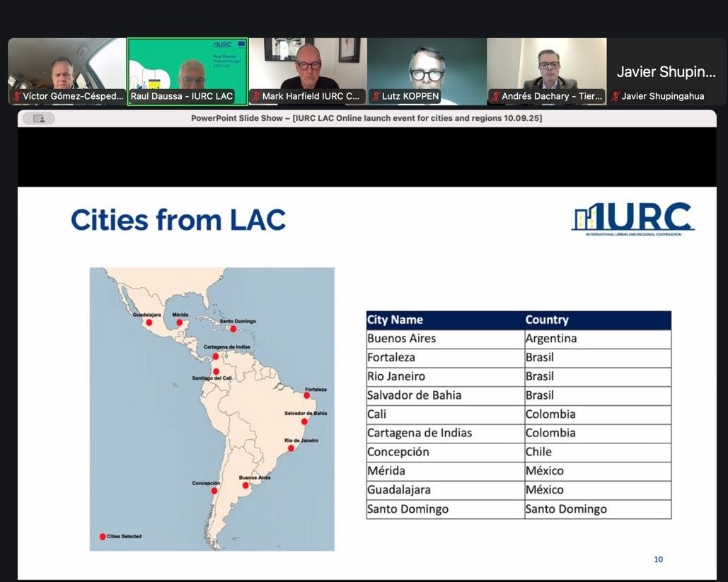728x582 pixels.
Task: Click the Buenos Aires red map dot
Action: click(x=245, y=485)
